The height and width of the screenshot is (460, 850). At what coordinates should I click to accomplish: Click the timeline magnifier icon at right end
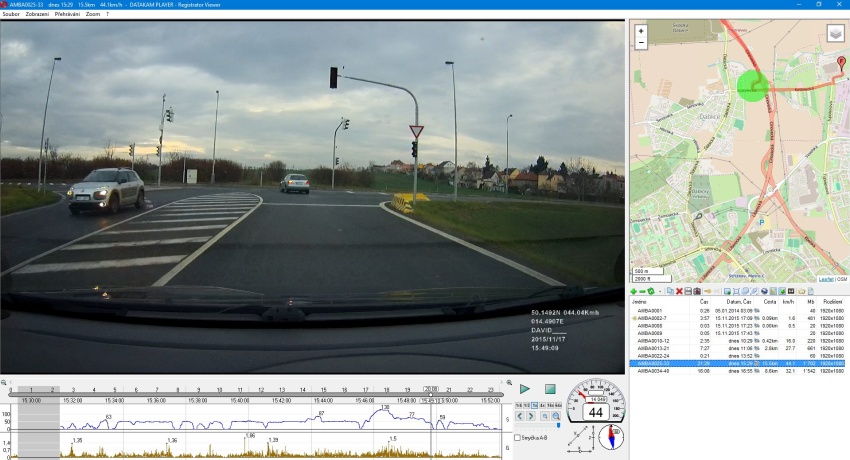509,383
